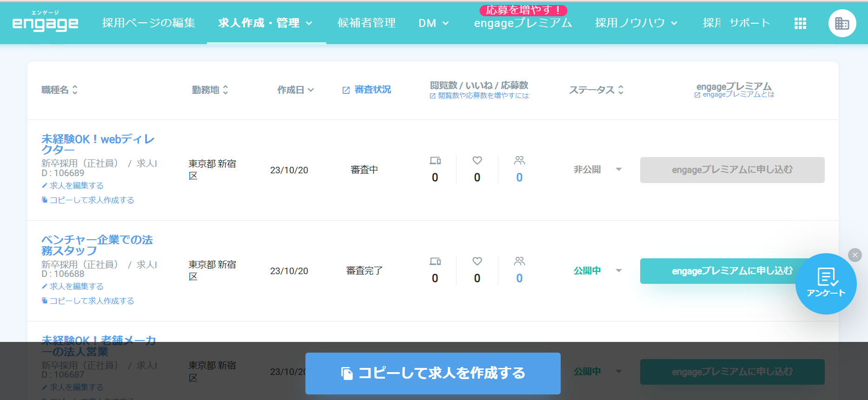Click pencil icon to edit 法務スタッフ job

(45, 286)
